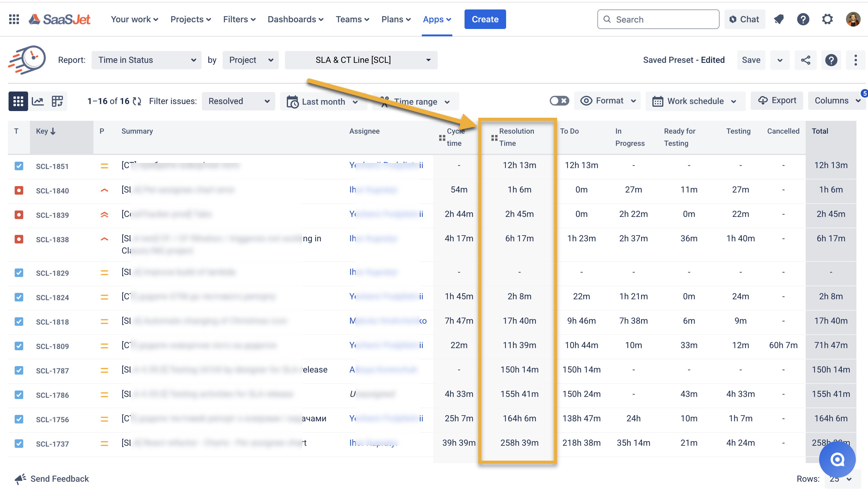Image resolution: width=868 pixels, height=493 pixels.
Task: Open the Apps menu
Action: click(x=436, y=19)
